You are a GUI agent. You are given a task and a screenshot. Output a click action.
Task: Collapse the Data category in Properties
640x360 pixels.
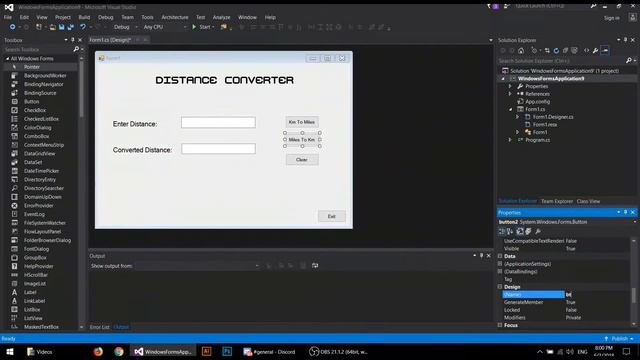coord(500,256)
